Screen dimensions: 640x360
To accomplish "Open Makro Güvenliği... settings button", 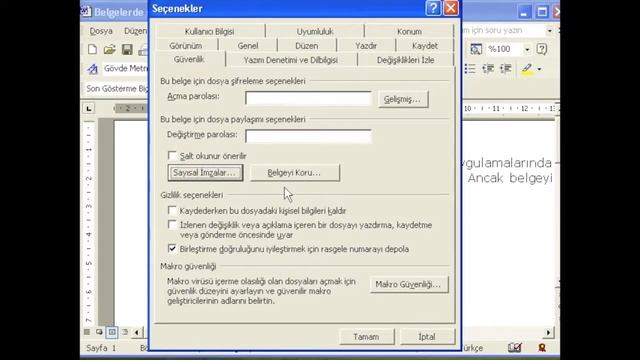I will click(x=409, y=284).
